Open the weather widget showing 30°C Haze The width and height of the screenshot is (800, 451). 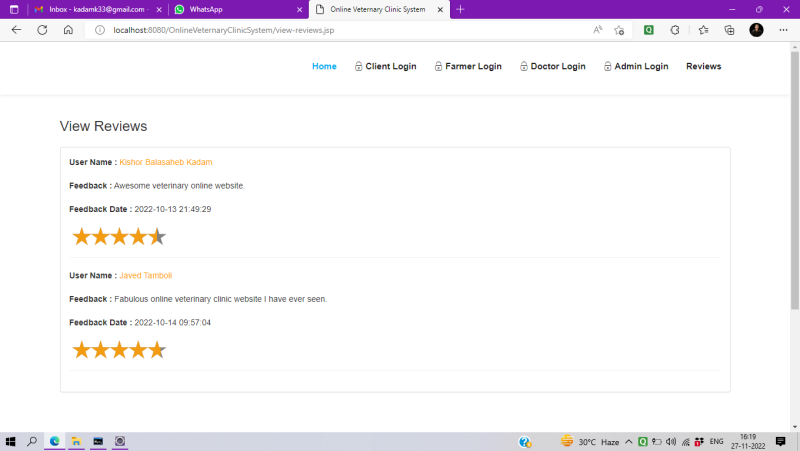click(x=589, y=442)
